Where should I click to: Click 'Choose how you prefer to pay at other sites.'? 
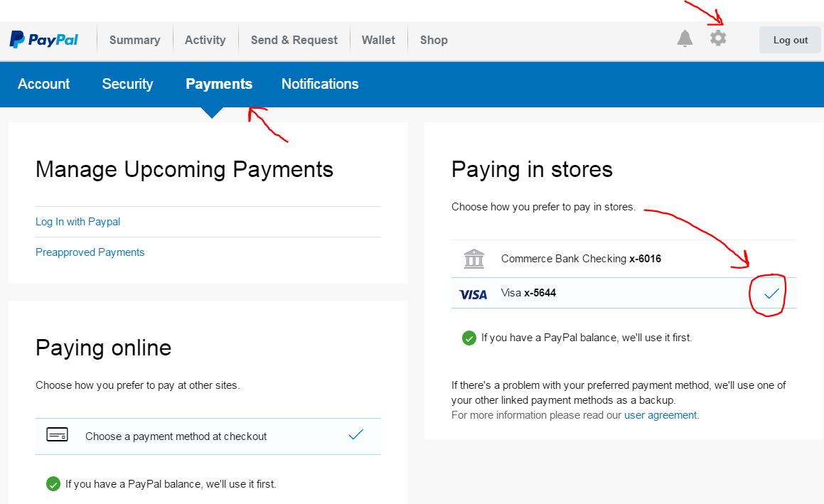(138, 385)
